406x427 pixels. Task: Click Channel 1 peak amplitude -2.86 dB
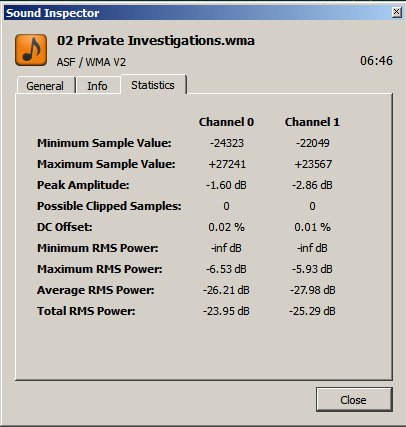(312, 185)
